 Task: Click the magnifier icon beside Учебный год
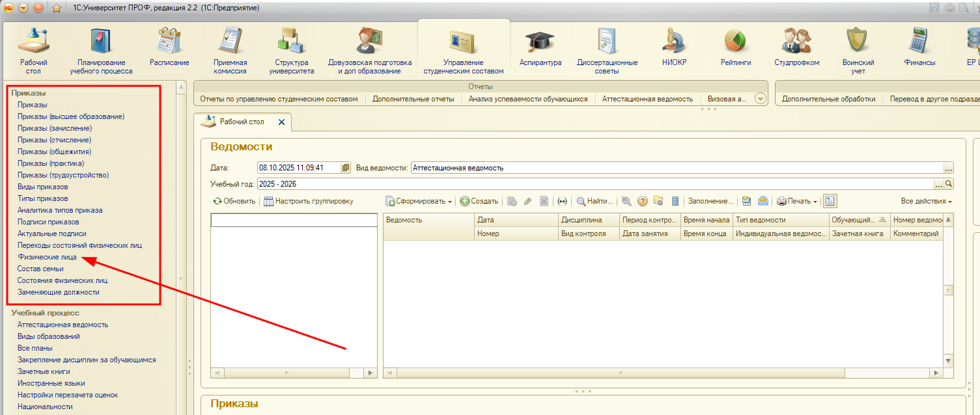pyautogui.click(x=949, y=184)
